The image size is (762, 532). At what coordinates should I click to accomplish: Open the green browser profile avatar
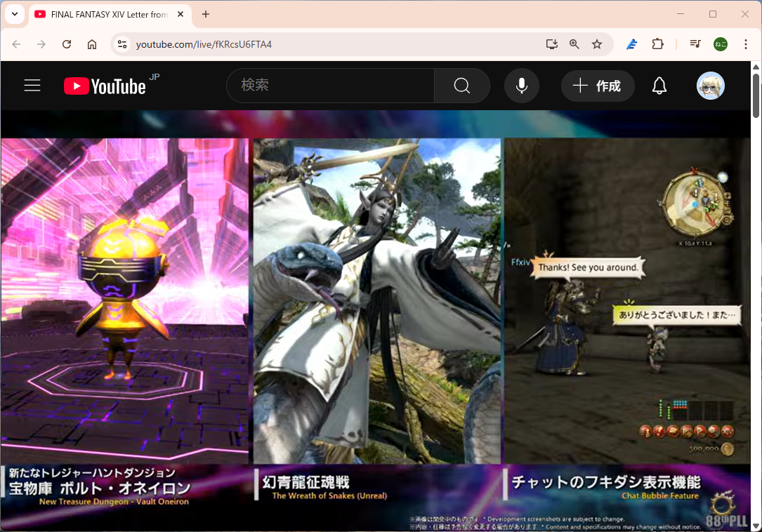tap(721, 44)
